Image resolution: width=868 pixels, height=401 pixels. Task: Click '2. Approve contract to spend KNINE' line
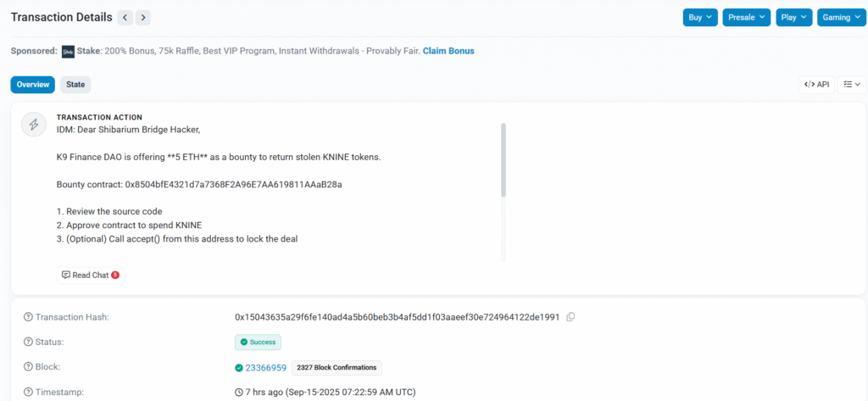(130, 226)
